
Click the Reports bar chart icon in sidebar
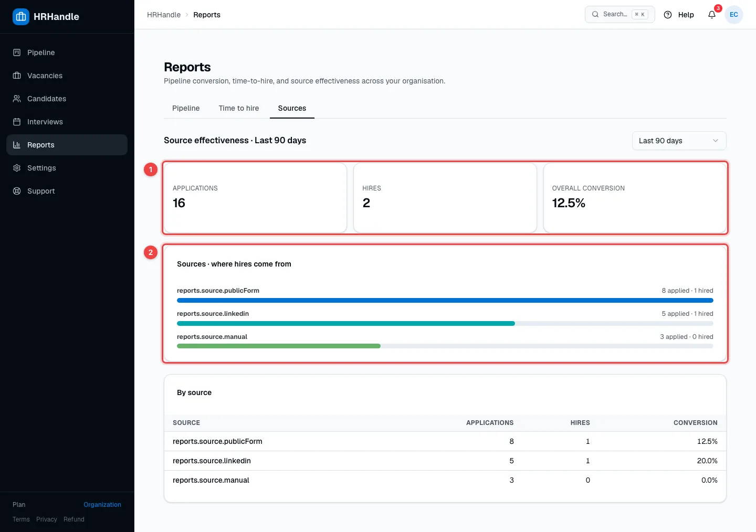click(17, 145)
